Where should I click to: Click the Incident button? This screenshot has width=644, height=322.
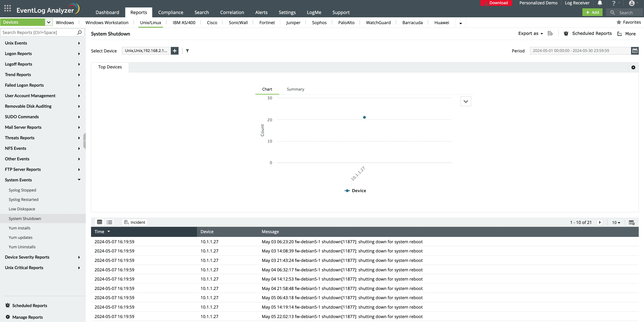click(134, 222)
